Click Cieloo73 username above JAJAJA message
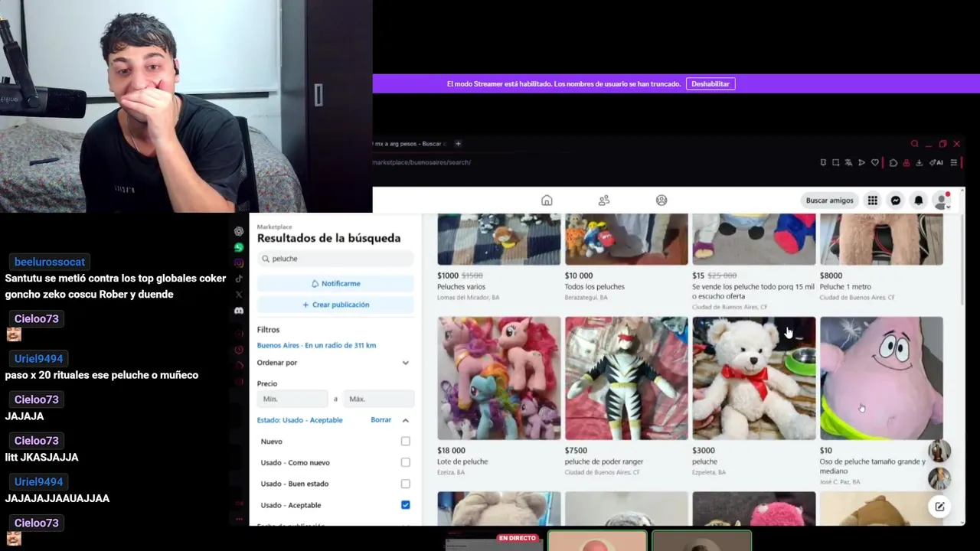 tap(36, 399)
